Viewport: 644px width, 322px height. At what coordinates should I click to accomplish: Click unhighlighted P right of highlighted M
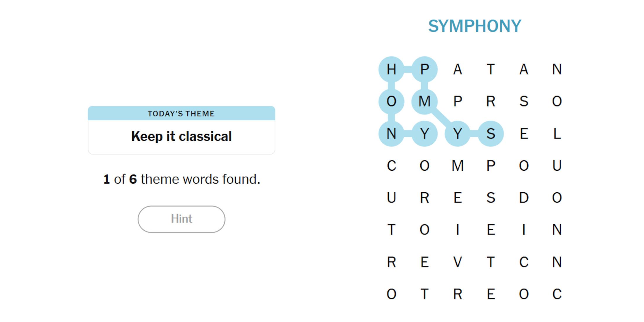click(458, 102)
